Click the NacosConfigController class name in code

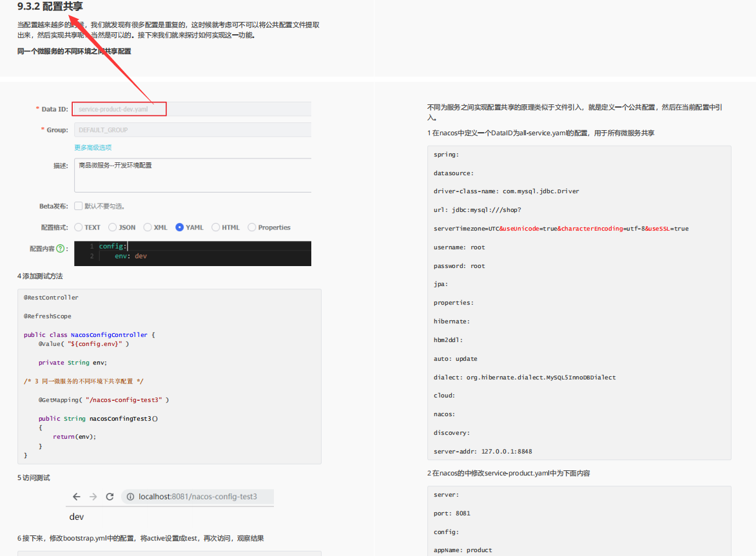tap(109, 335)
